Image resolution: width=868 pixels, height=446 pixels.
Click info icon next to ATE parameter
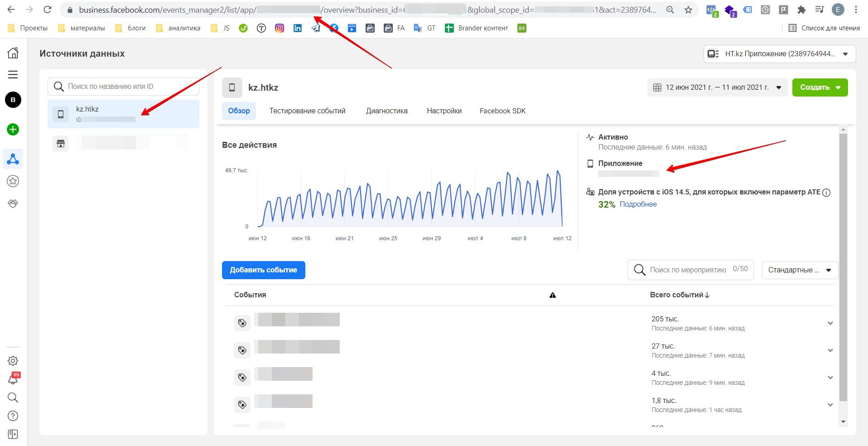(826, 193)
